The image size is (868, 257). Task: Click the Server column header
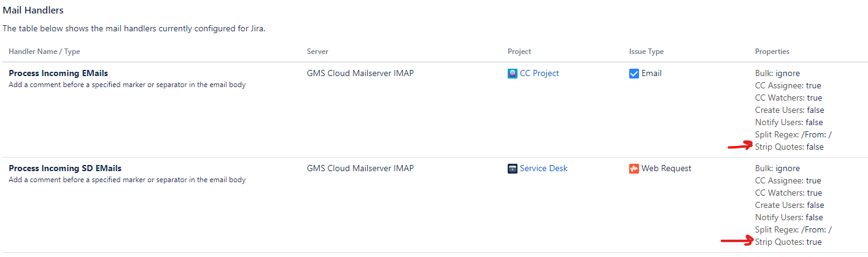click(317, 52)
